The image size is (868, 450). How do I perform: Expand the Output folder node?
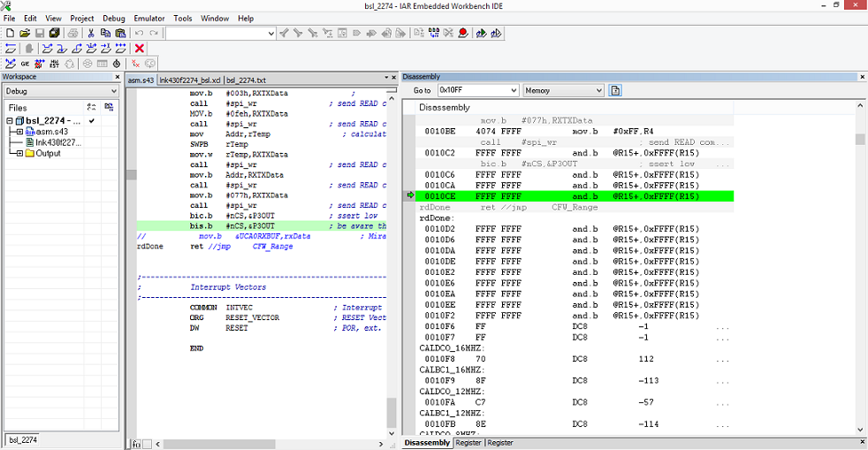(x=20, y=153)
